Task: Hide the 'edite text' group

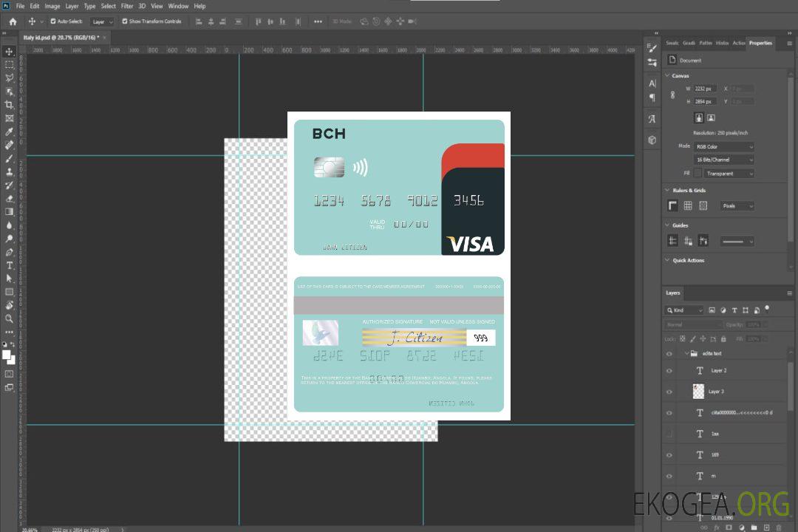Action: click(669, 354)
